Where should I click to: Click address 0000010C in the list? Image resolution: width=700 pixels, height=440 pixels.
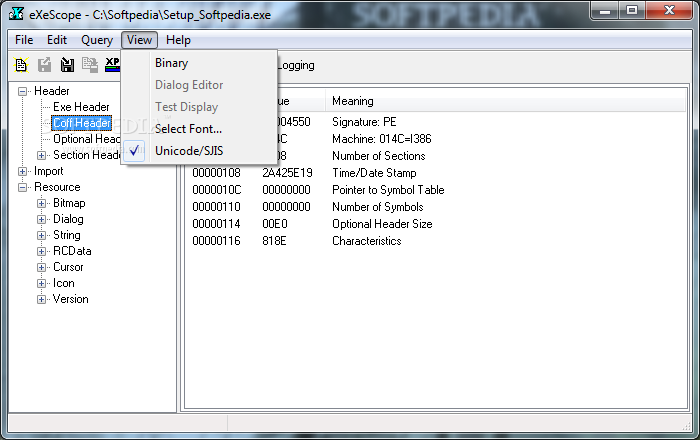point(217,190)
